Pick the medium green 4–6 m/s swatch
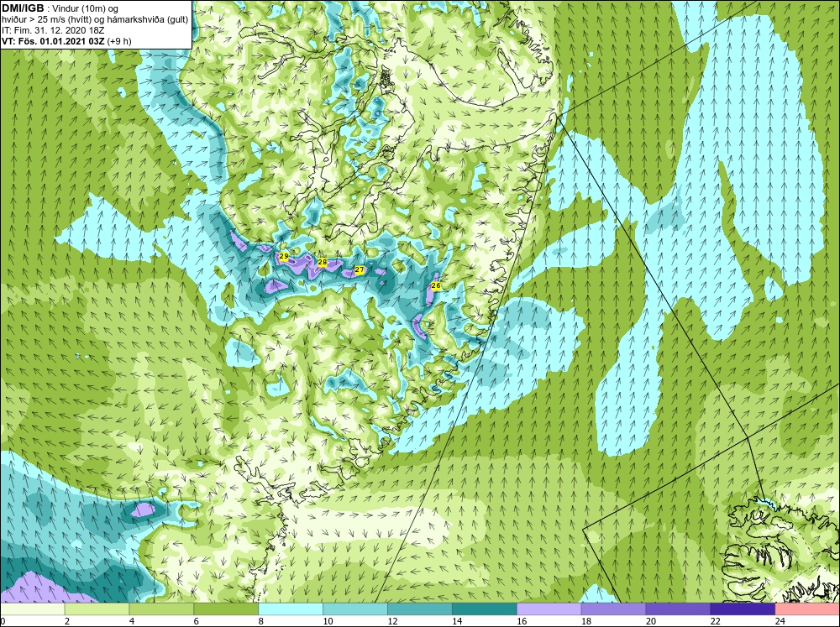840x627 pixels. tap(161, 609)
